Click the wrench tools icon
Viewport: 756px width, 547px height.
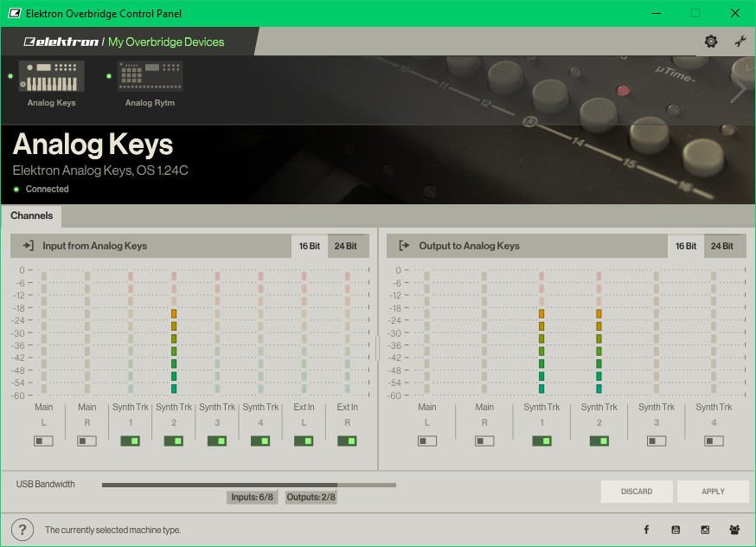click(x=740, y=42)
